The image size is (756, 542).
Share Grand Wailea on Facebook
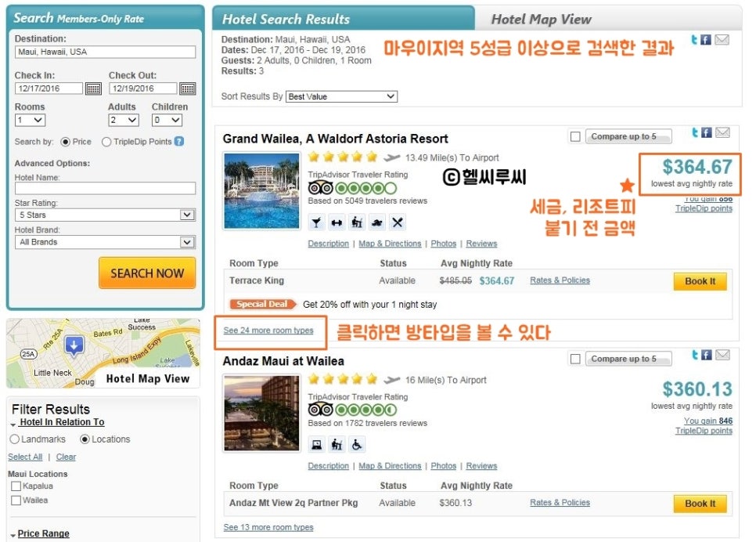pyautogui.click(x=707, y=132)
